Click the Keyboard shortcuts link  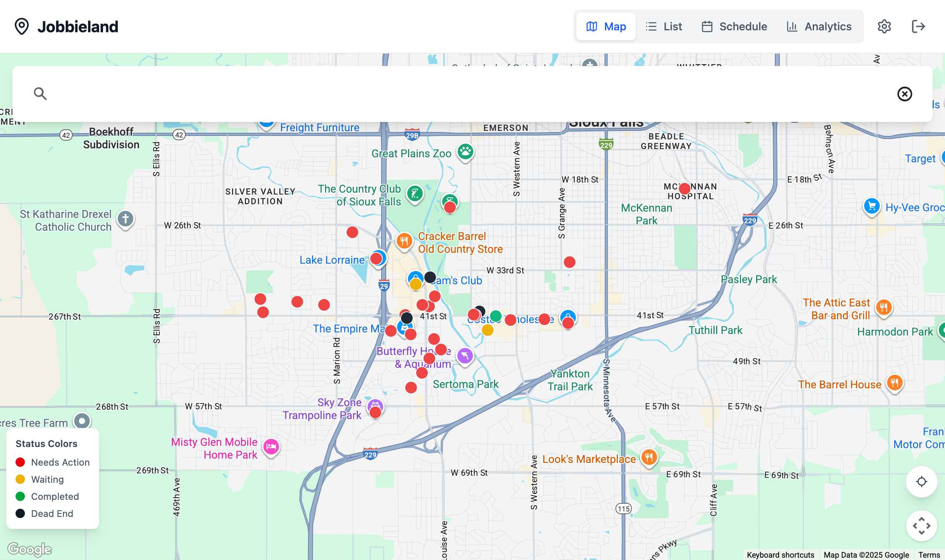point(780,555)
